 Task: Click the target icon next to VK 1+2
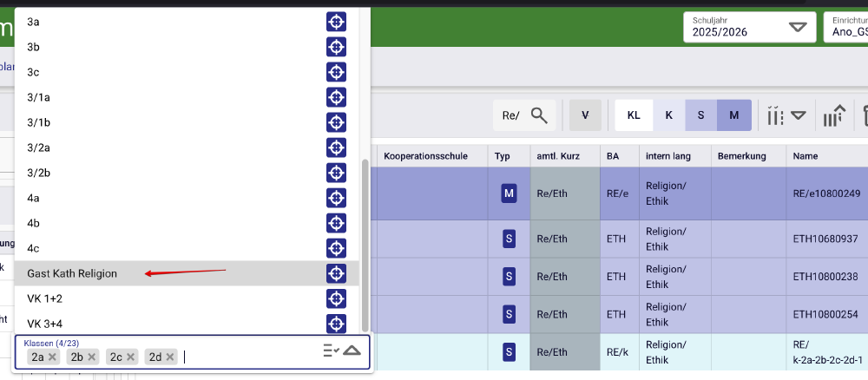click(336, 298)
